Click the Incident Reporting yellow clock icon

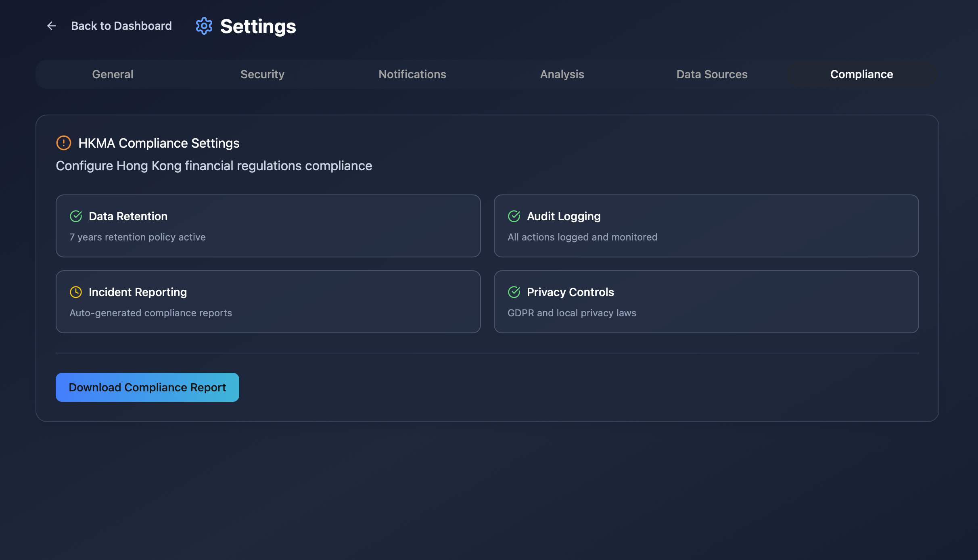[76, 292]
